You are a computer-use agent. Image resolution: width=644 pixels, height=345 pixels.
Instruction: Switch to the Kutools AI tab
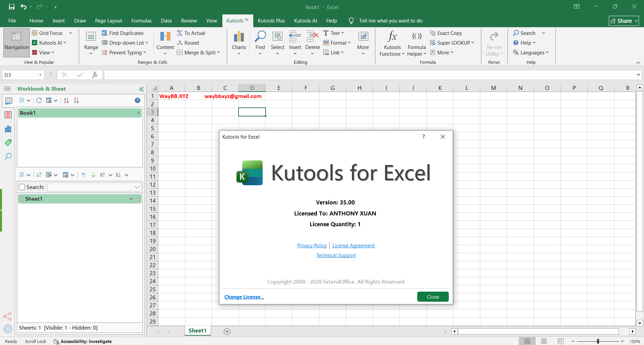(305, 20)
